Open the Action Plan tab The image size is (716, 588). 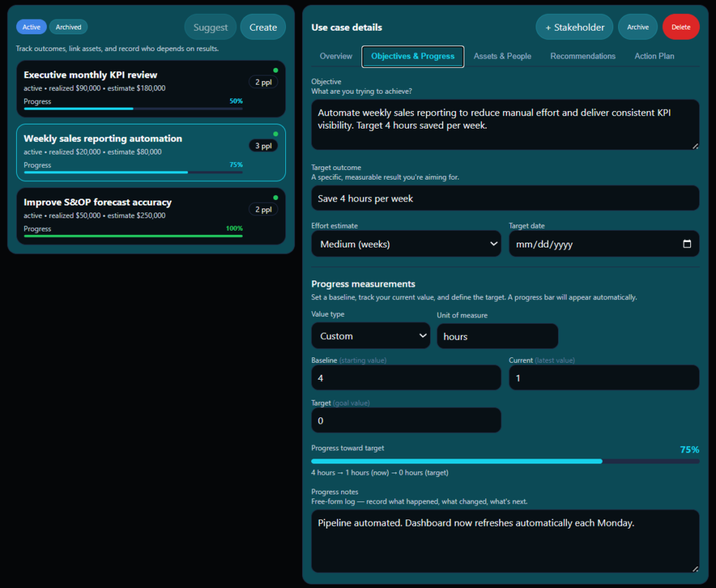[x=654, y=56]
